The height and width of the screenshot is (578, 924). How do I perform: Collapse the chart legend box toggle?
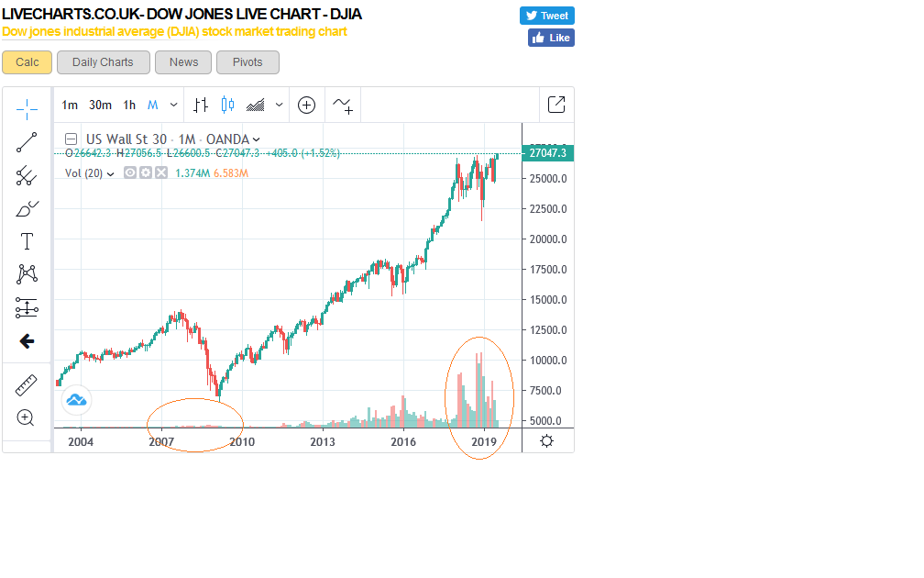pos(71,139)
